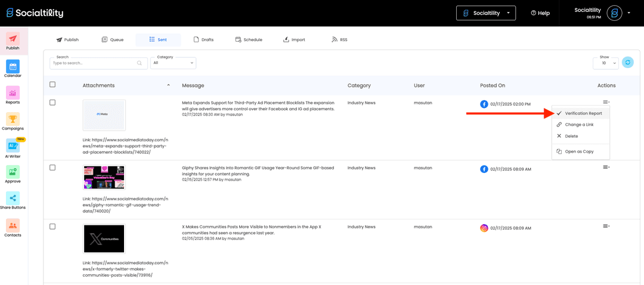Click the blue refresh list icon
Image resolution: width=644 pixels, height=285 pixels.
pos(627,63)
